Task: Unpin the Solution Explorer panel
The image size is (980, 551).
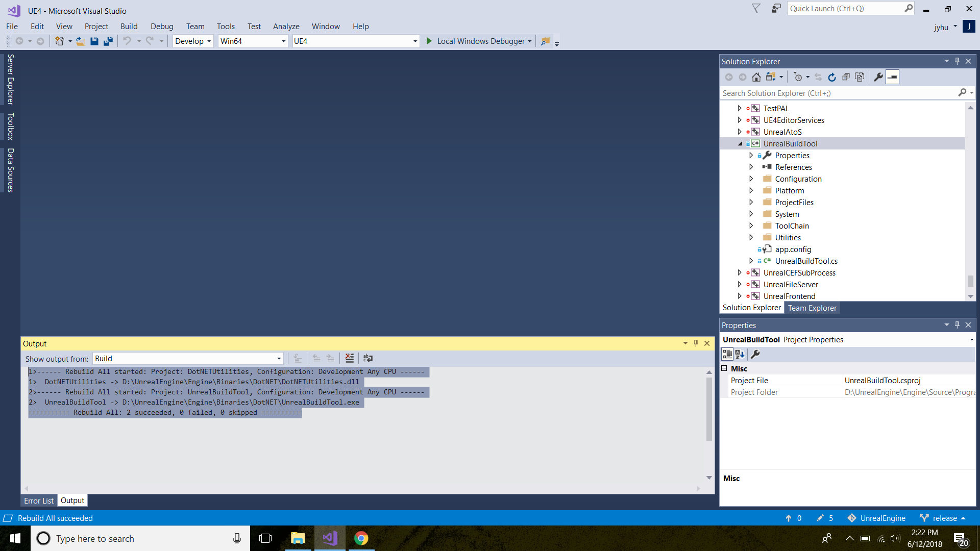Action: (957, 61)
